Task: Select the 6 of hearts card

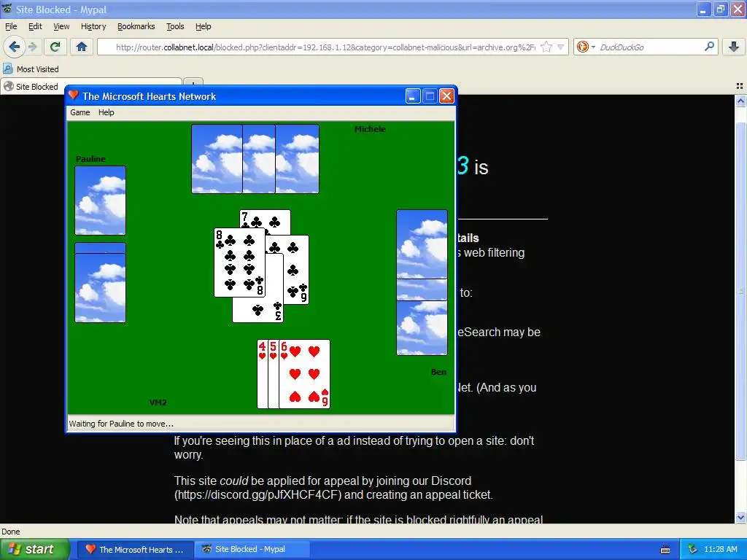Action: pyautogui.click(x=304, y=374)
